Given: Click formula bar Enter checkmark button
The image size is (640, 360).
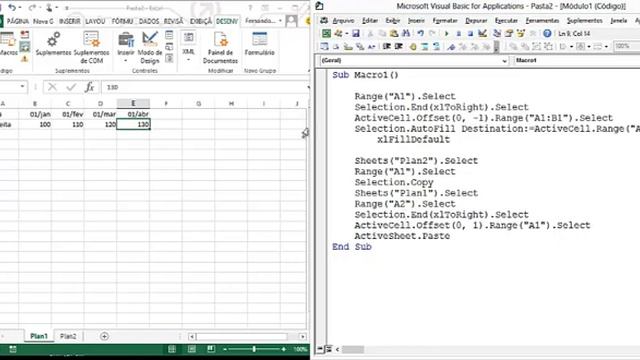Looking at the screenshot, I should pyautogui.click(x=71, y=87).
